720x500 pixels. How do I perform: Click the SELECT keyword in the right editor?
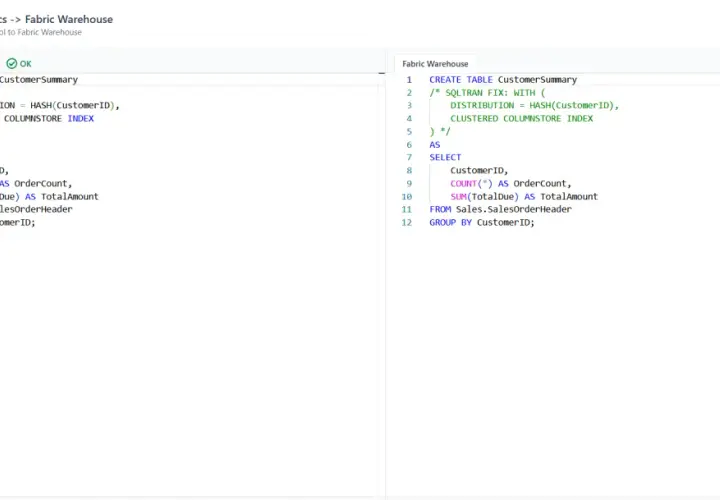coord(445,157)
